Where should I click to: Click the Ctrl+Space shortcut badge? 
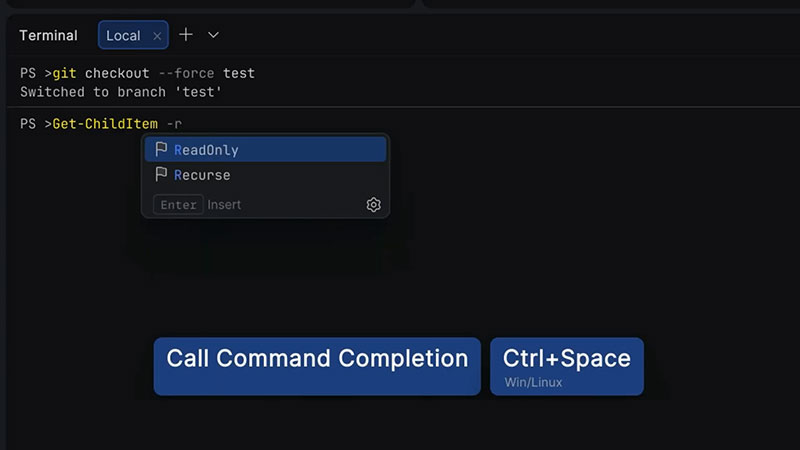pyautogui.click(x=566, y=359)
